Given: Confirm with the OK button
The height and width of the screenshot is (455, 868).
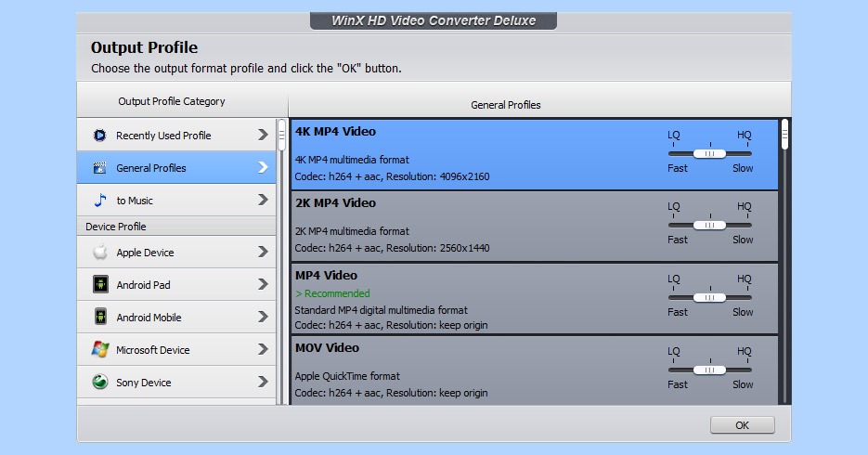Looking at the screenshot, I should 743,425.
